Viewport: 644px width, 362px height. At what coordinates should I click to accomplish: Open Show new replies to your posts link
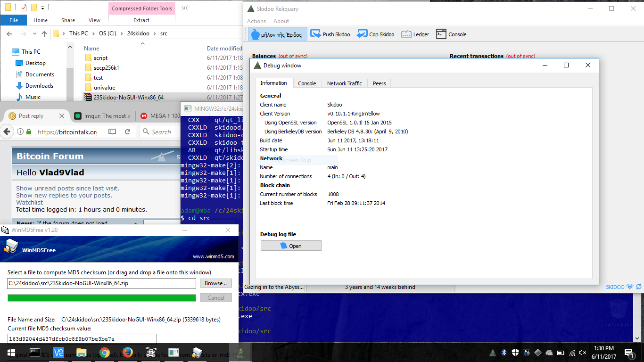64,195
